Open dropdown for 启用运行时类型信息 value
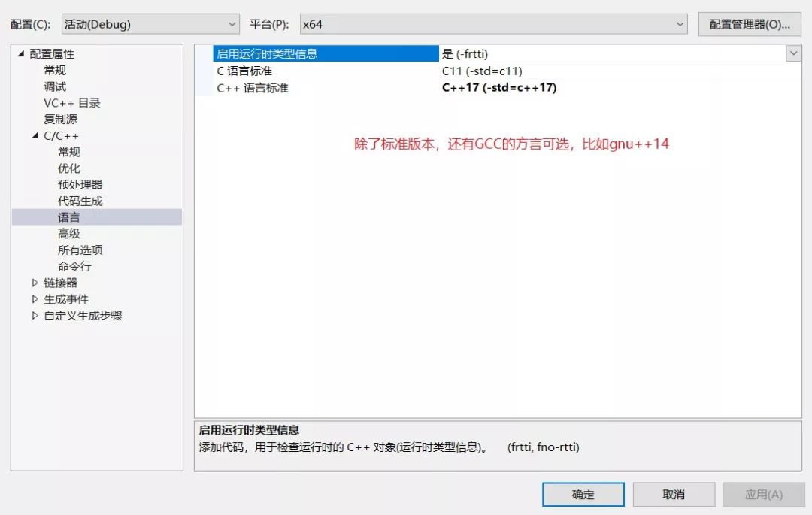812x515 pixels. 794,53
